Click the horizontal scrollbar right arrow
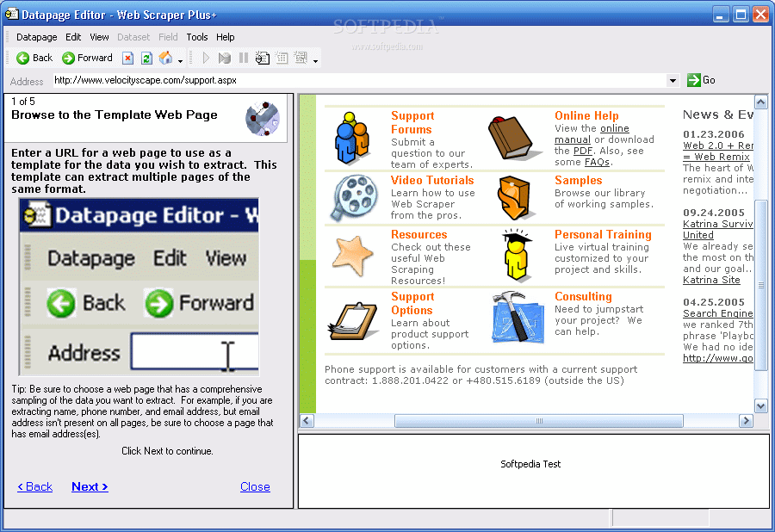 pyautogui.click(x=746, y=421)
